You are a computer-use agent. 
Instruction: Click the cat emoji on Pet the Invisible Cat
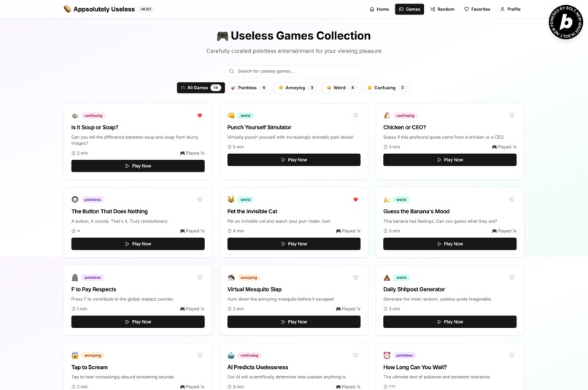pos(231,199)
